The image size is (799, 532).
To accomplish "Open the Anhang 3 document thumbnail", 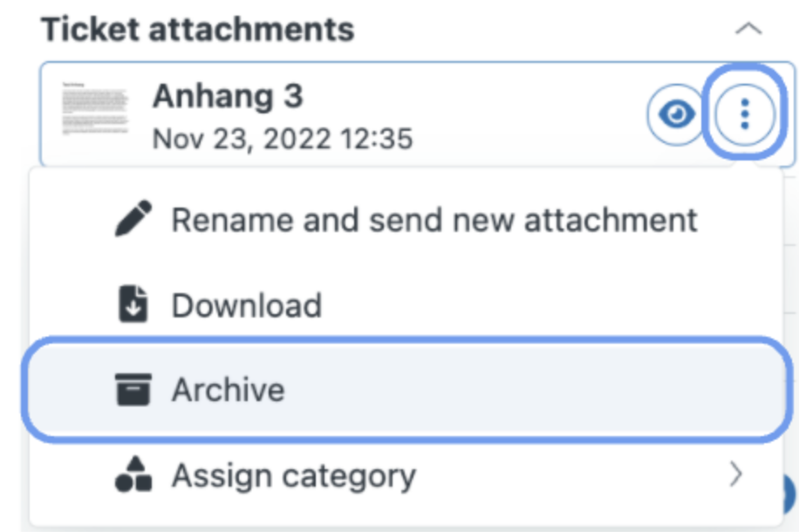I will pos(95,108).
